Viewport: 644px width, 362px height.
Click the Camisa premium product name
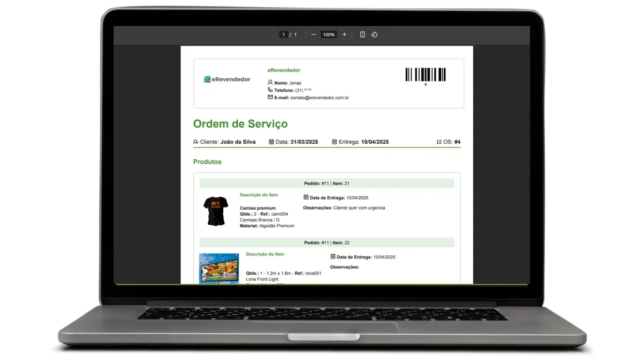258,208
